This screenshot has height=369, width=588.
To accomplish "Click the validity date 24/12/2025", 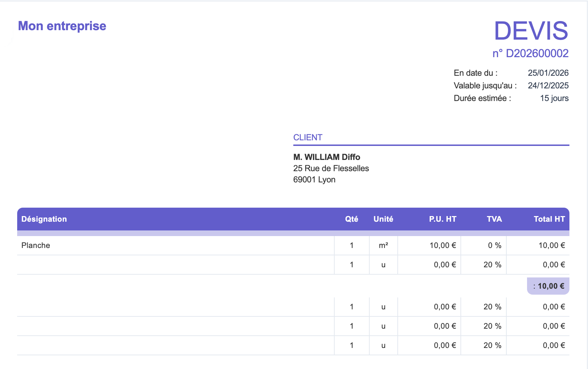I will coord(548,86).
